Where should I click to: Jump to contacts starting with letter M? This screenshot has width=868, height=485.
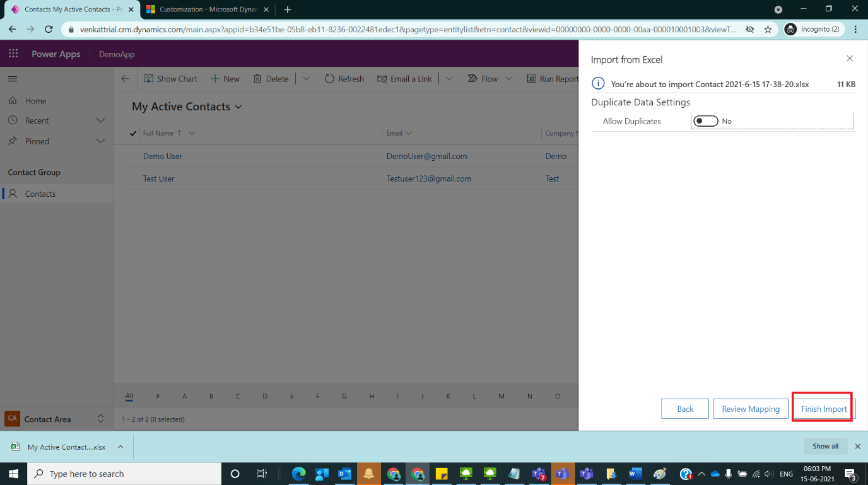[501, 395]
